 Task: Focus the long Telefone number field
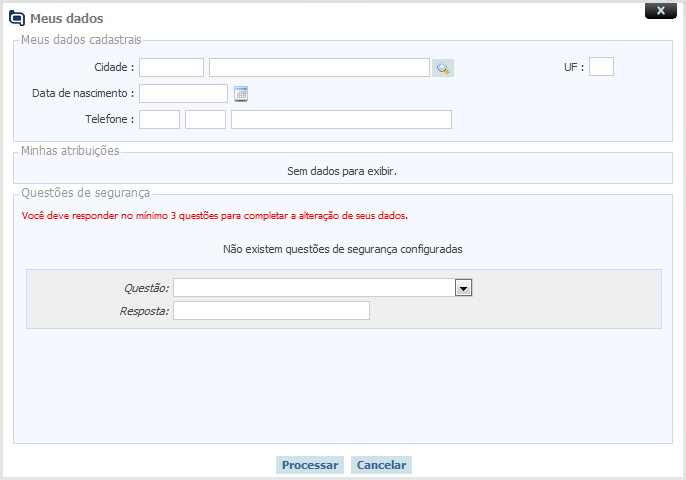click(x=341, y=119)
